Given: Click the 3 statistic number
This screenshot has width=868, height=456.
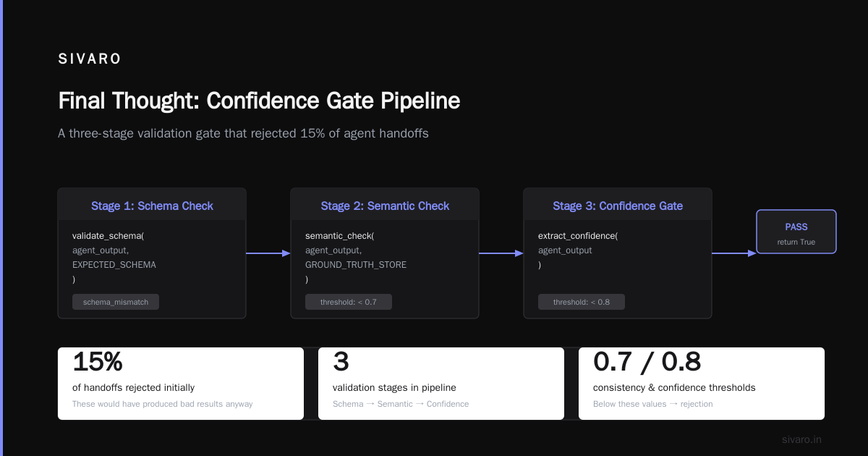Looking at the screenshot, I should point(341,361).
